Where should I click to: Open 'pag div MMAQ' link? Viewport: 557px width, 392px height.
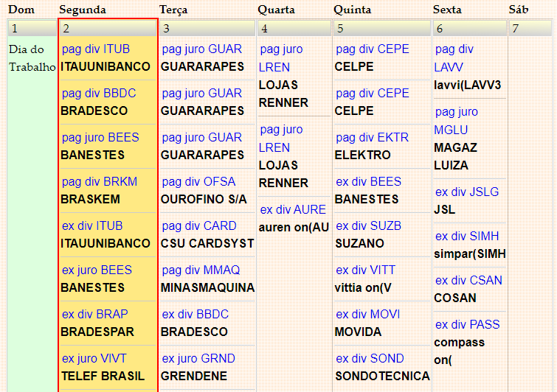click(201, 270)
